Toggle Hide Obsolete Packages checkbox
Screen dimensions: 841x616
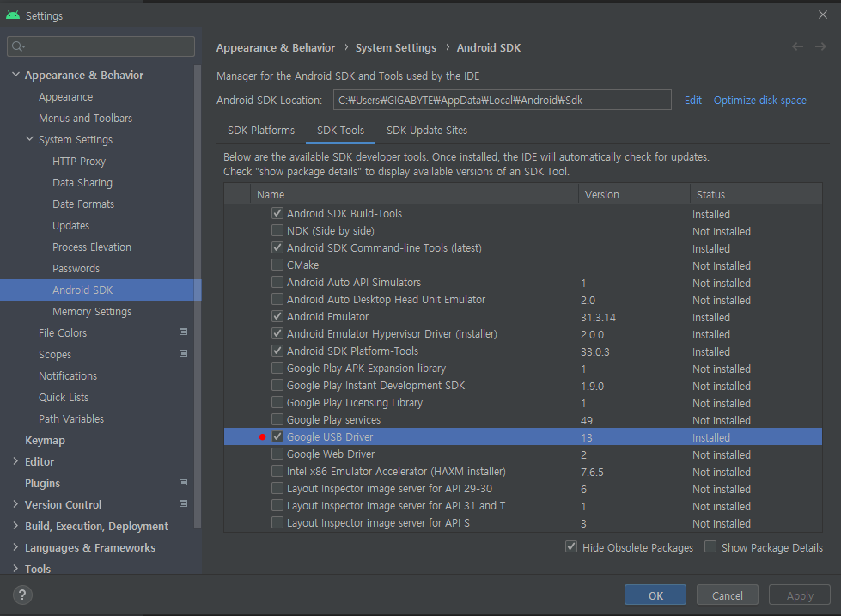571,546
